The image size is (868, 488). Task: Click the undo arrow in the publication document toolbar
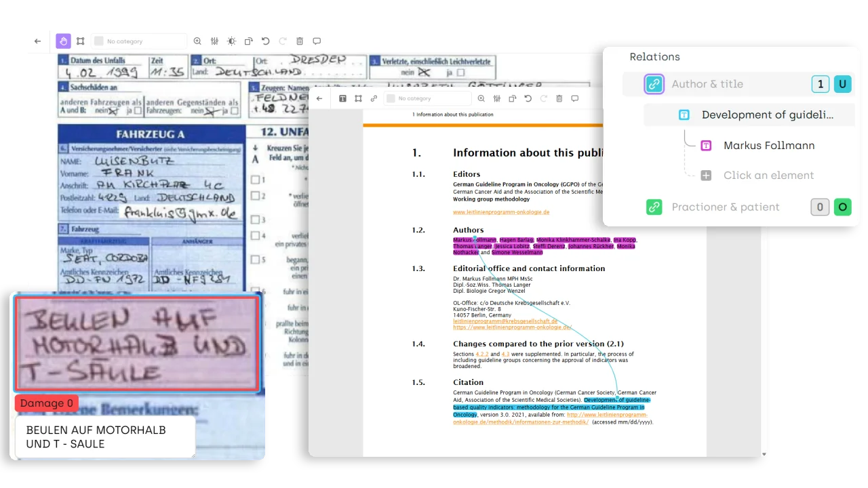[528, 98]
